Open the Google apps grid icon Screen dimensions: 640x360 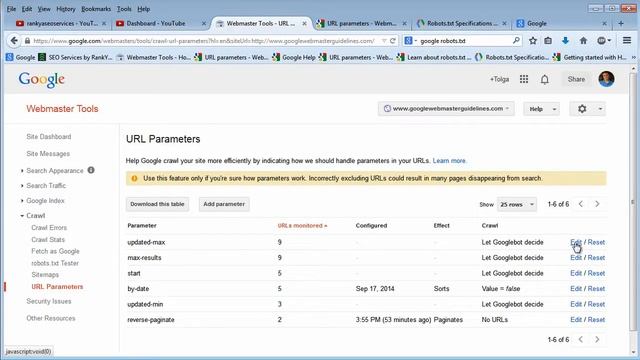524,79
